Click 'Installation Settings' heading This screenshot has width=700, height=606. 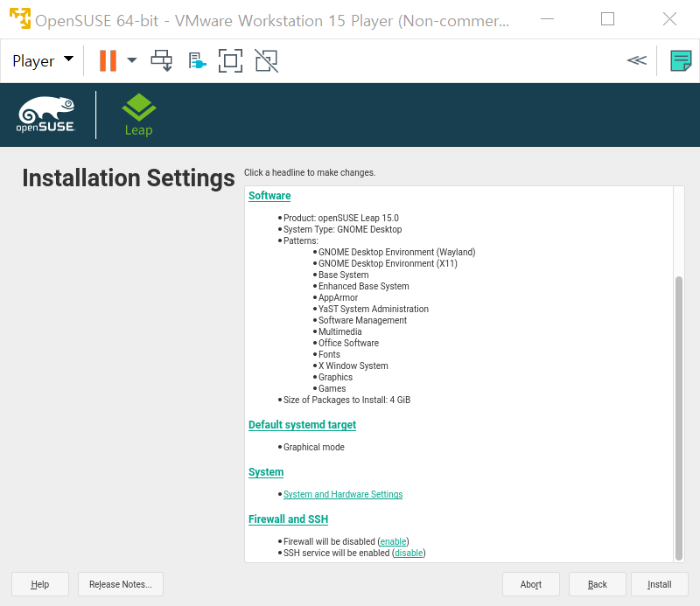coord(129,178)
